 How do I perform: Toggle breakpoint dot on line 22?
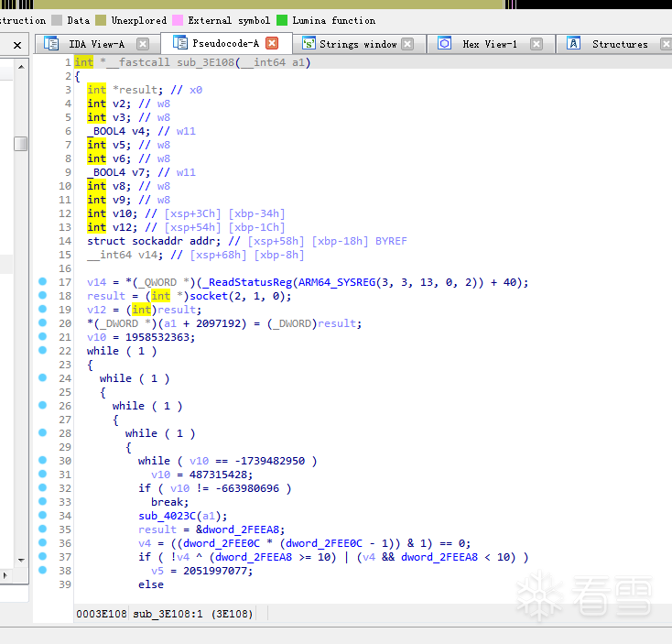[42, 350]
